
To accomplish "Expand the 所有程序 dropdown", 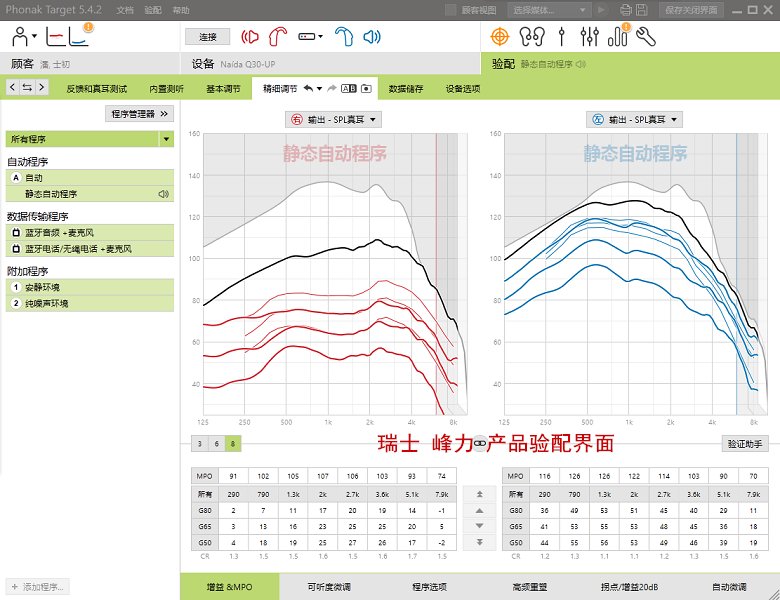I will 165,139.
